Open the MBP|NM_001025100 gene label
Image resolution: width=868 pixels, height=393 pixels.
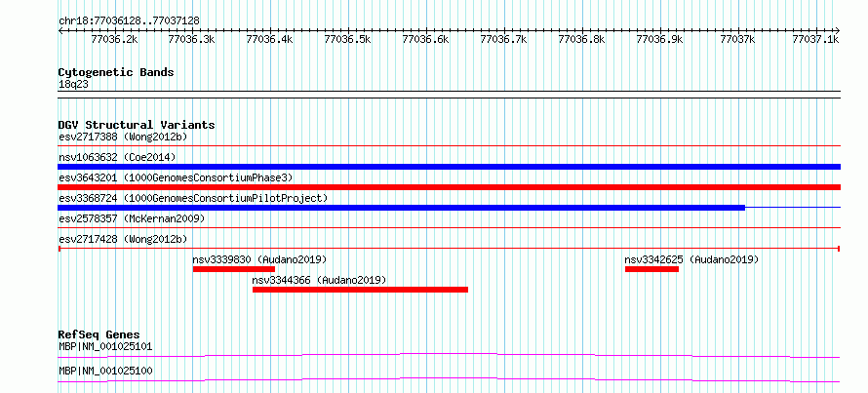point(105,371)
